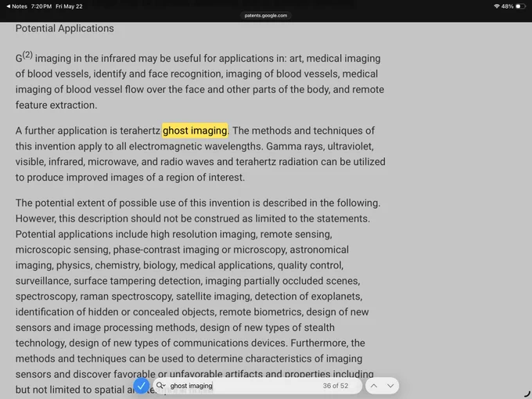Screen dimensions: 532x399
Task: Tap the battery indicator icon
Action: (x=520, y=6)
